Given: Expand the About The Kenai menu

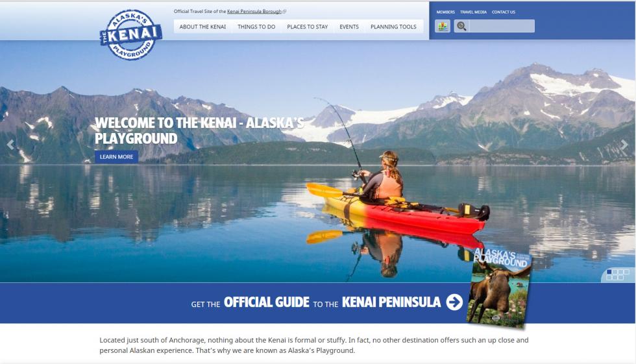Looking at the screenshot, I should (x=202, y=27).
